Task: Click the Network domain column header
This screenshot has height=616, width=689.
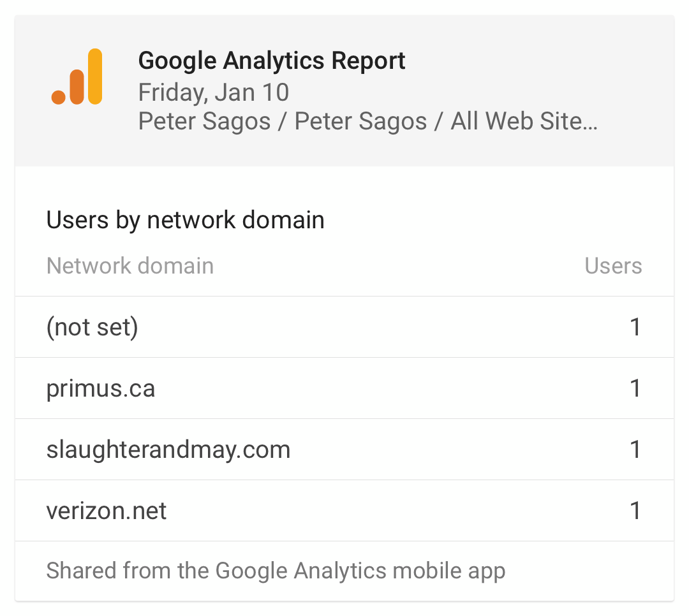Action: pos(130,266)
